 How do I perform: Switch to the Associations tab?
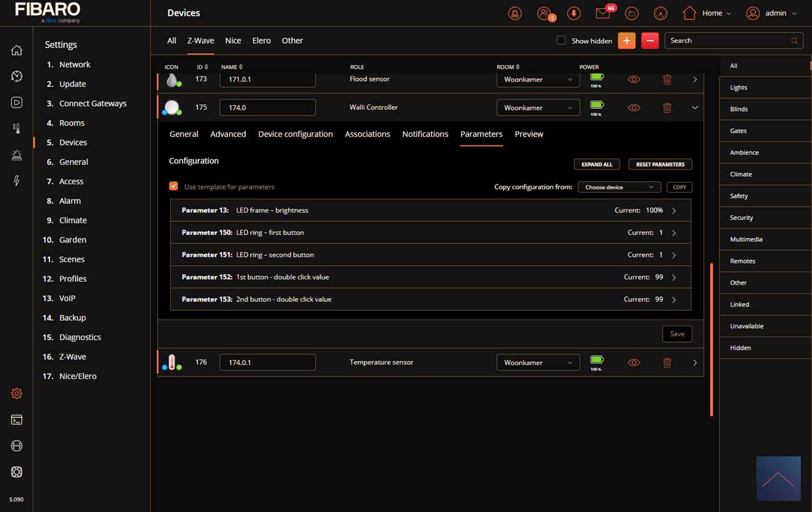[367, 134]
